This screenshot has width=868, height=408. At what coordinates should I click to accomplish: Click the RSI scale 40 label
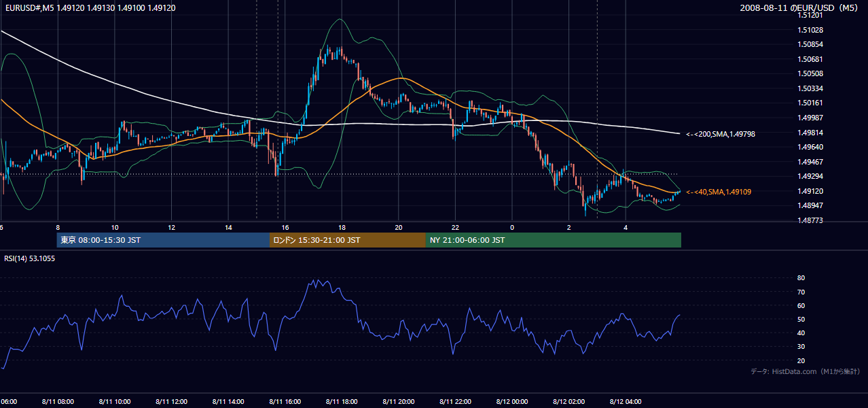point(801,333)
